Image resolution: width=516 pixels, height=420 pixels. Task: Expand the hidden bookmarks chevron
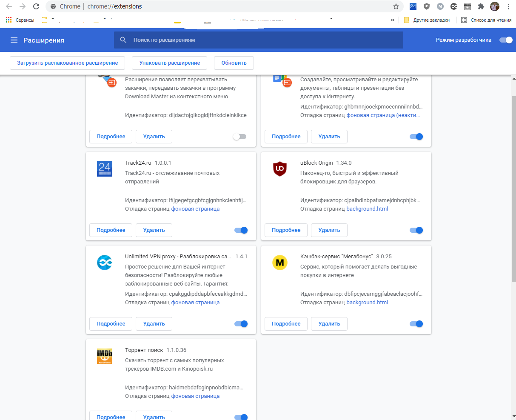click(392, 20)
